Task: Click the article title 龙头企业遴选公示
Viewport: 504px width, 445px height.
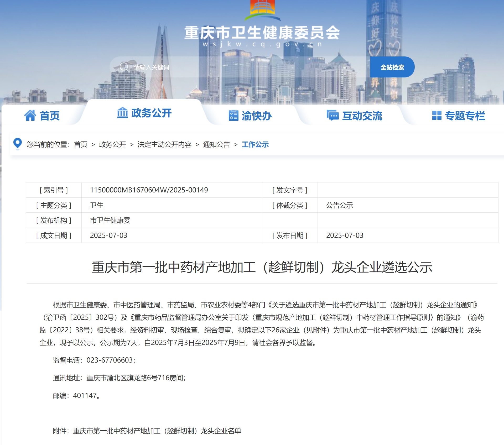Action: (262, 267)
